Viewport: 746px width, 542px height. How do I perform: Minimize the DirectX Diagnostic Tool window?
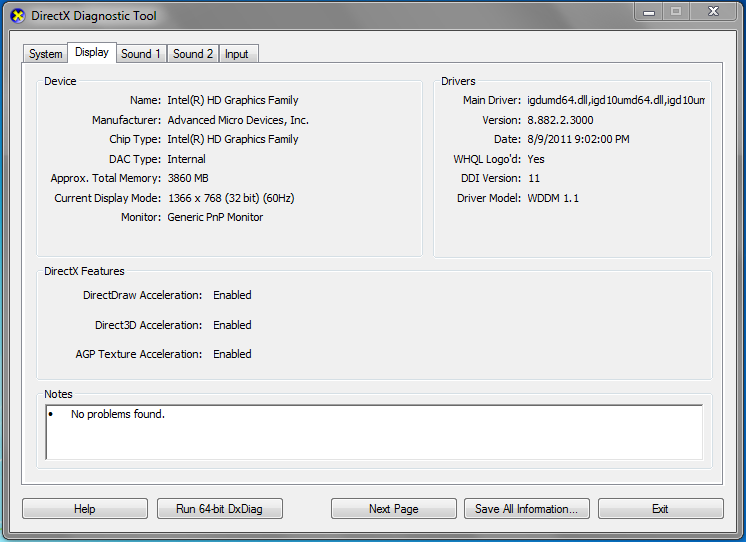(x=649, y=12)
